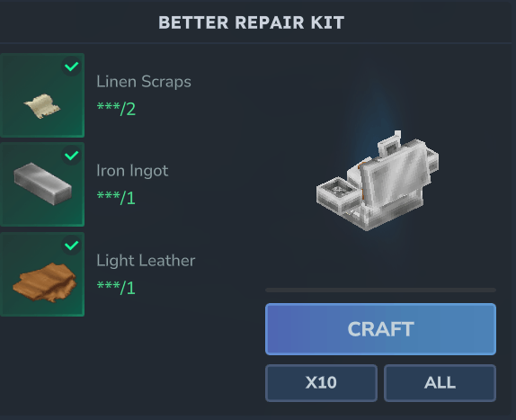Screen dimensions: 516x420
Task: Select the Iron Ingot ingredient icon
Action: (42, 184)
